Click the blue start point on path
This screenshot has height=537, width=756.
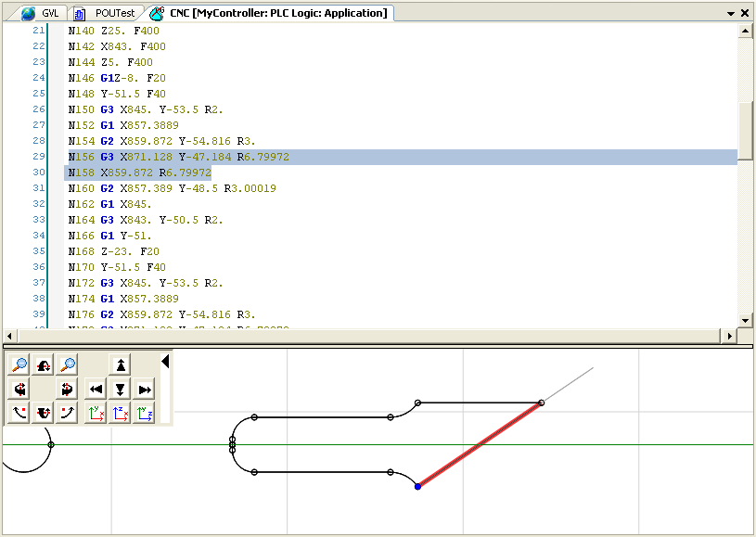click(417, 486)
